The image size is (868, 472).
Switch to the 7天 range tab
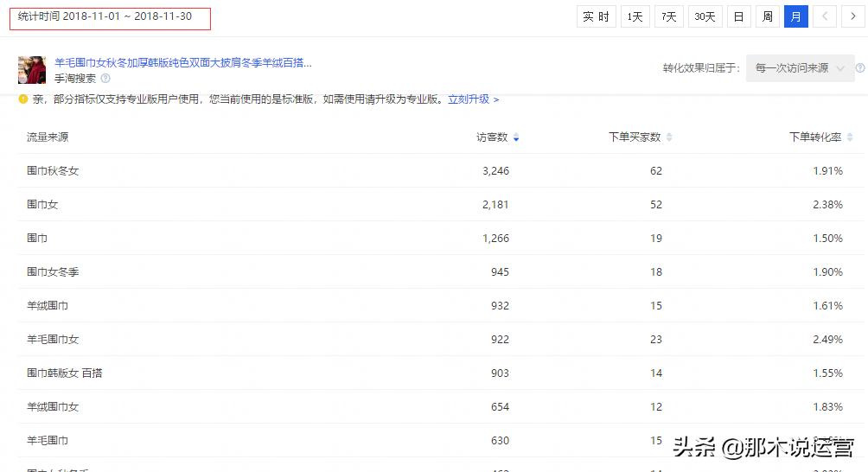pyautogui.click(x=668, y=16)
